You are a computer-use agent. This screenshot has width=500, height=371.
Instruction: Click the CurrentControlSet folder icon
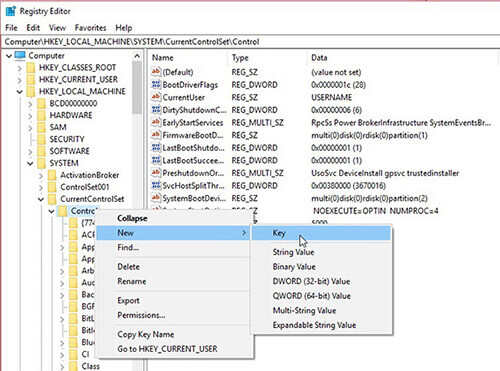[x=52, y=199]
